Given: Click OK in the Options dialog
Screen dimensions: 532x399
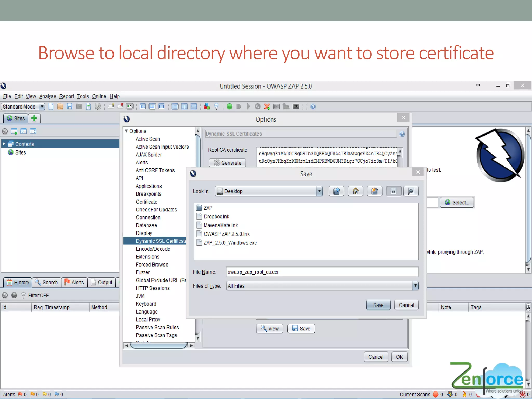Looking at the screenshot, I should 399,357.
